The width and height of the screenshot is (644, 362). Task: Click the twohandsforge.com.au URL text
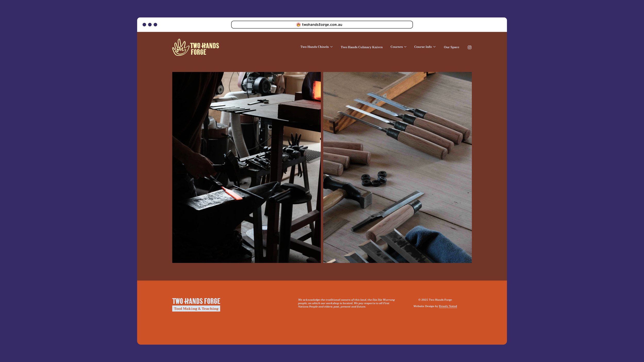pyautogui.click(x=322, y=24)
